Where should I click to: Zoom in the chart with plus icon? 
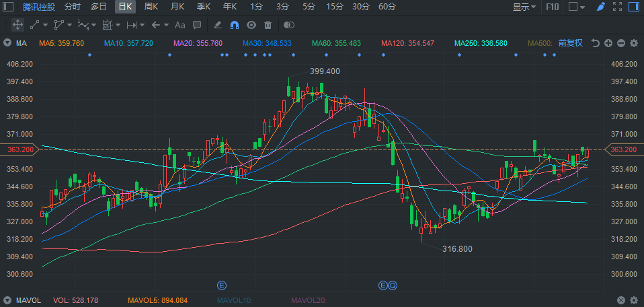click(608, 43)
